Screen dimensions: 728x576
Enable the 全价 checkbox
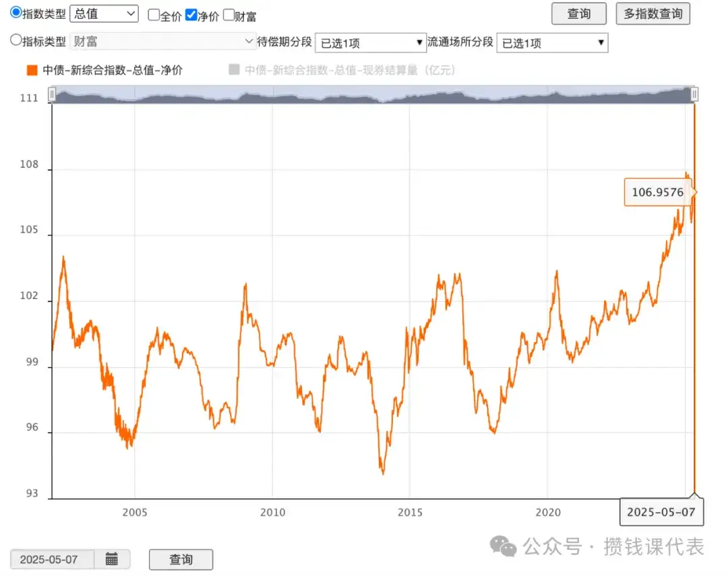(x=154, y=15)
